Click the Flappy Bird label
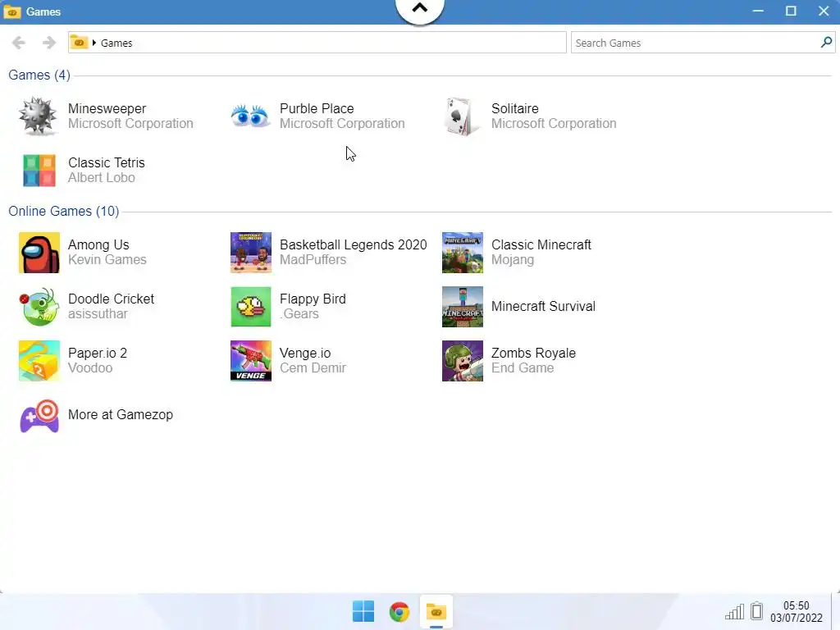The image size is (840, 630). coord(313,299)
